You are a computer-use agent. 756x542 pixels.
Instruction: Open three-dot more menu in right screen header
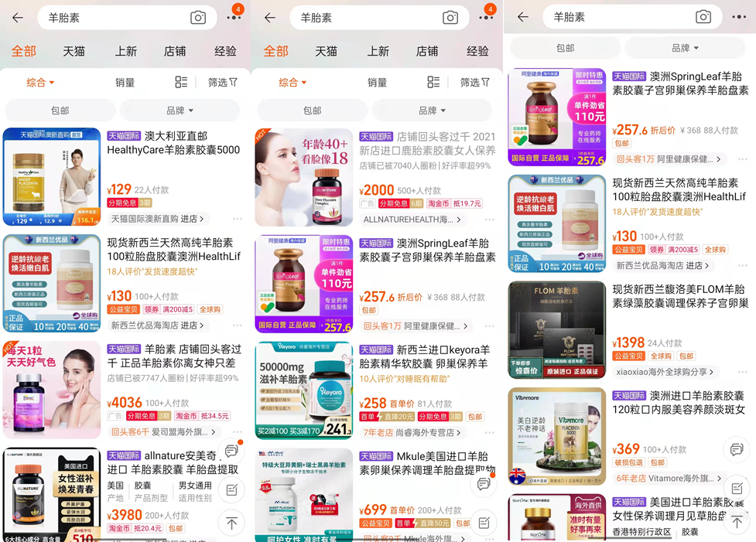(x=739, y=17)
